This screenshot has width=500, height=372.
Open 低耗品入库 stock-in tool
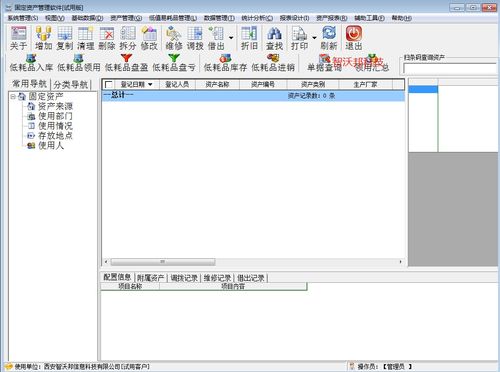(x=31, y=63)
